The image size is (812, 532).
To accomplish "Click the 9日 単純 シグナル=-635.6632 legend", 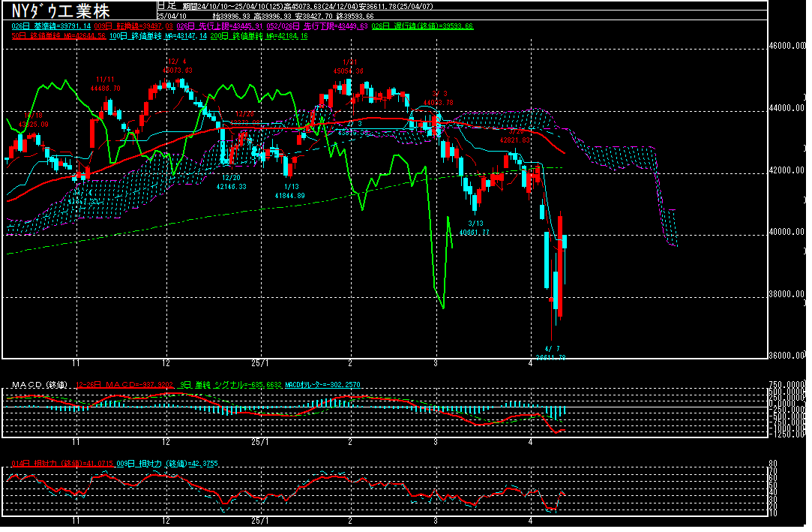I will point(230,385).
